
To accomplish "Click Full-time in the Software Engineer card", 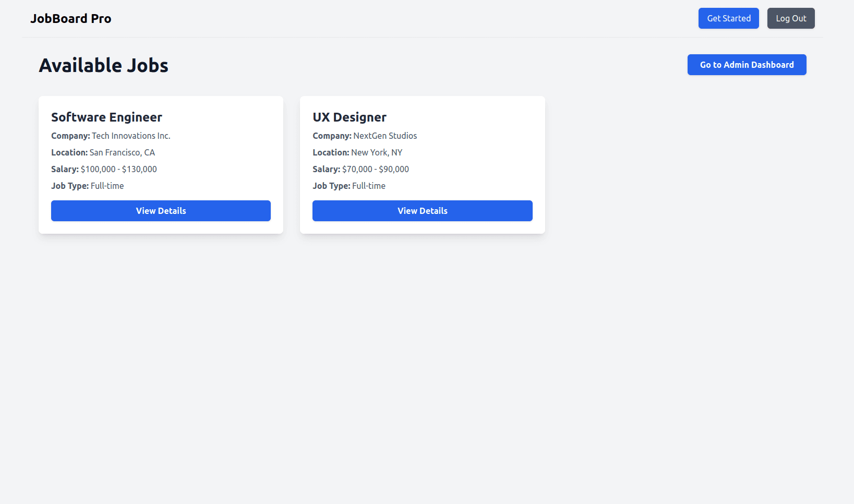I will 107,186.
